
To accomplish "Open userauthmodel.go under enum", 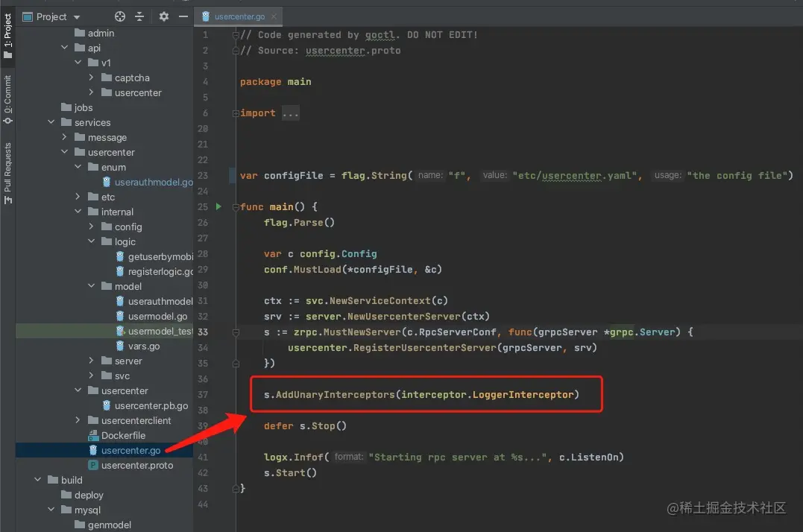I will pos(148,182).
